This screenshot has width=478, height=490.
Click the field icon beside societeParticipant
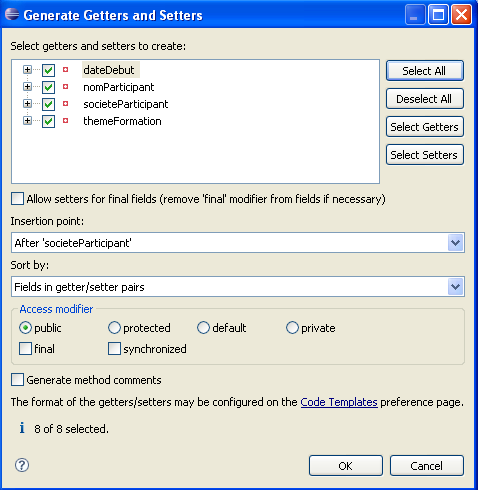coord(66,104)
